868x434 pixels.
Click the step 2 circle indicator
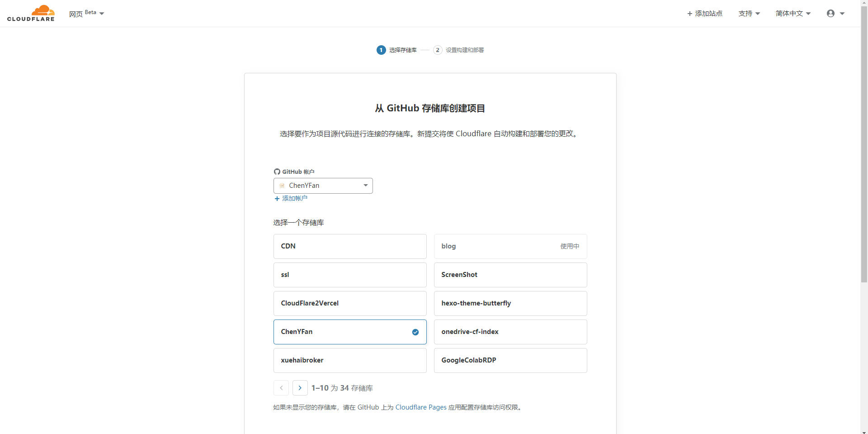[437, 50]
